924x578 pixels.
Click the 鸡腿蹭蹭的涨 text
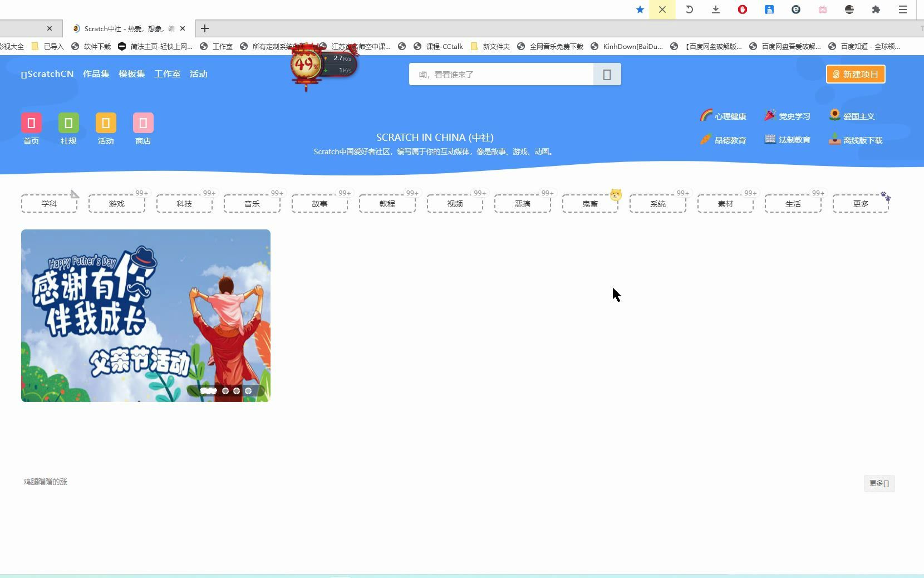[45, 482]
